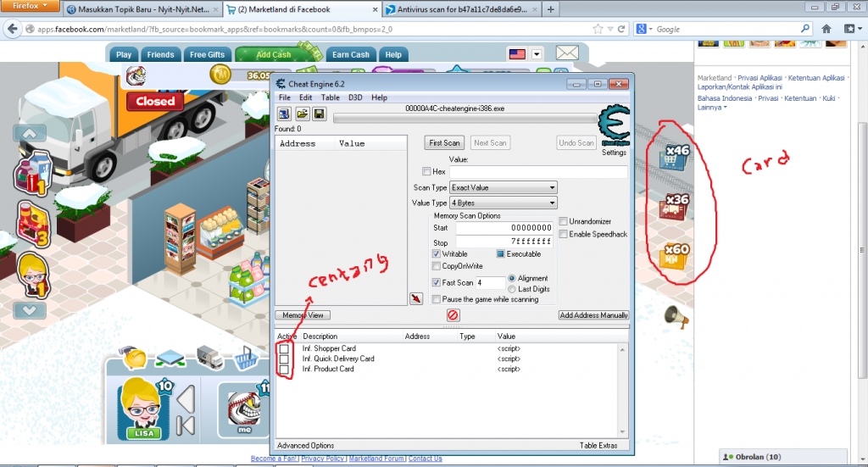The image size is (868, 467).
Task: Open the process list computer icon
Action: tap(284, 114)
